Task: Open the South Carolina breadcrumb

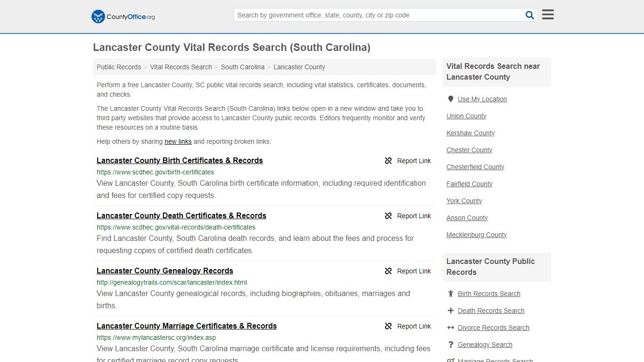Action: (243, 67)
